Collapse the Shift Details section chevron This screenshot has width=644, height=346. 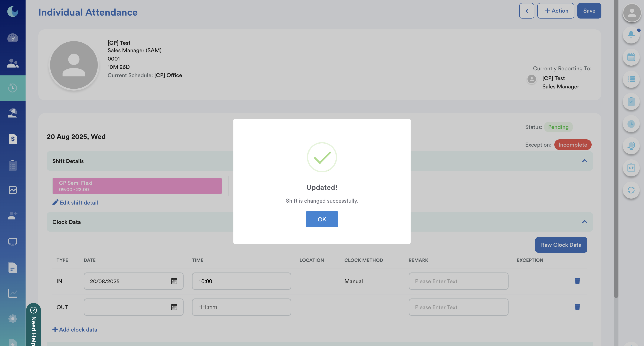[x=584, y=161]
